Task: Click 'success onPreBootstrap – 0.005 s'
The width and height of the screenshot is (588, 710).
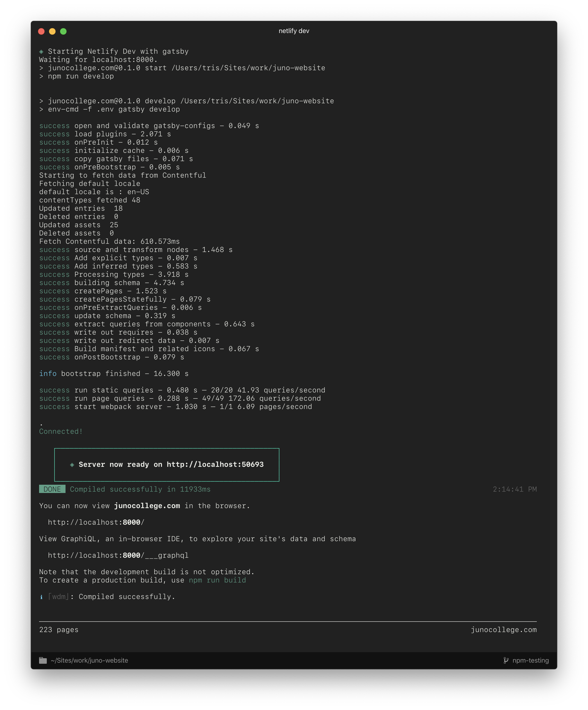Action: pyautogui.click(x=110, y=167)
